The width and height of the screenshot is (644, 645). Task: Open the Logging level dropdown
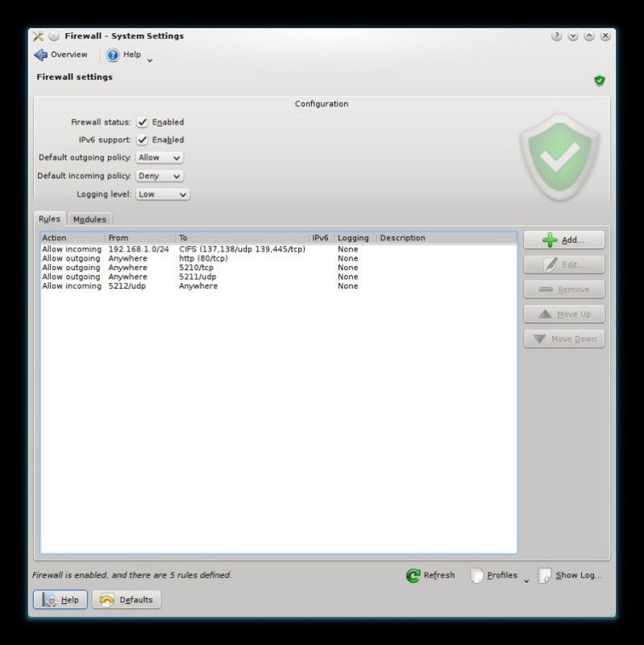(163, 194)
